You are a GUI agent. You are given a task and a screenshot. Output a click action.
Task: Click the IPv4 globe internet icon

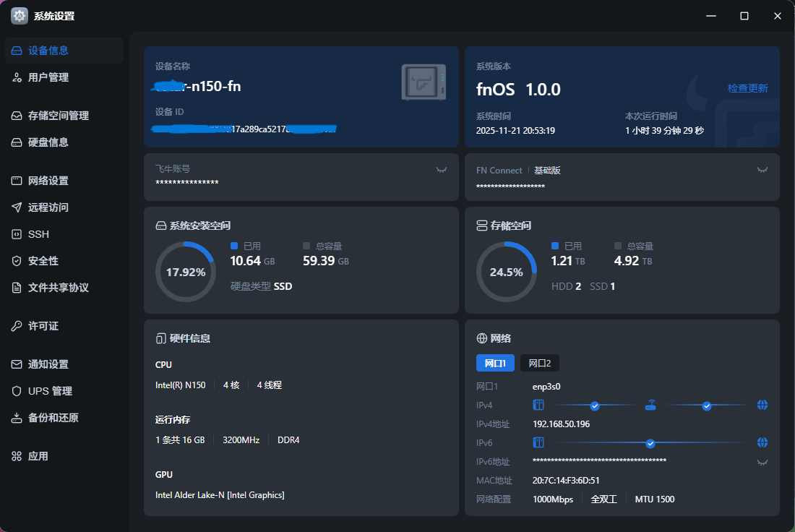tap(762, 406)
